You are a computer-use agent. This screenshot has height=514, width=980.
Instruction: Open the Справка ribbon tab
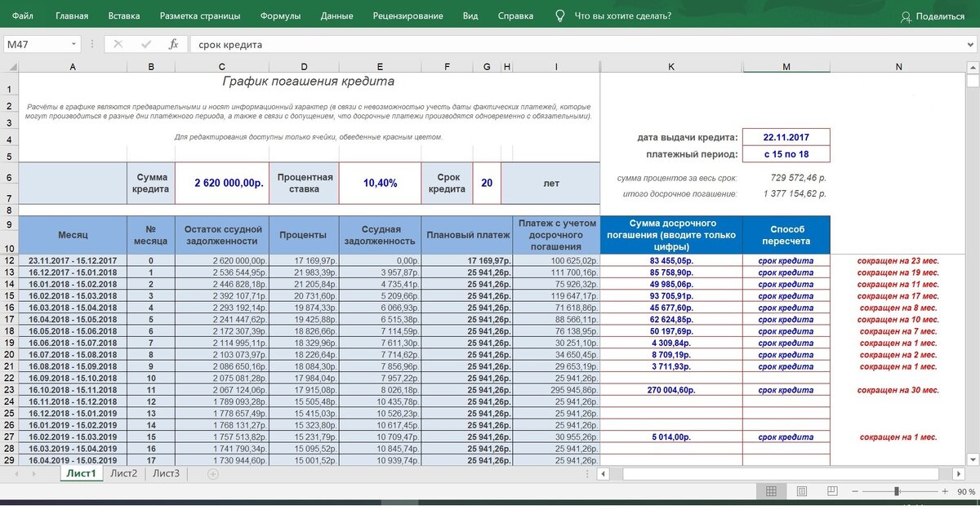515,16
